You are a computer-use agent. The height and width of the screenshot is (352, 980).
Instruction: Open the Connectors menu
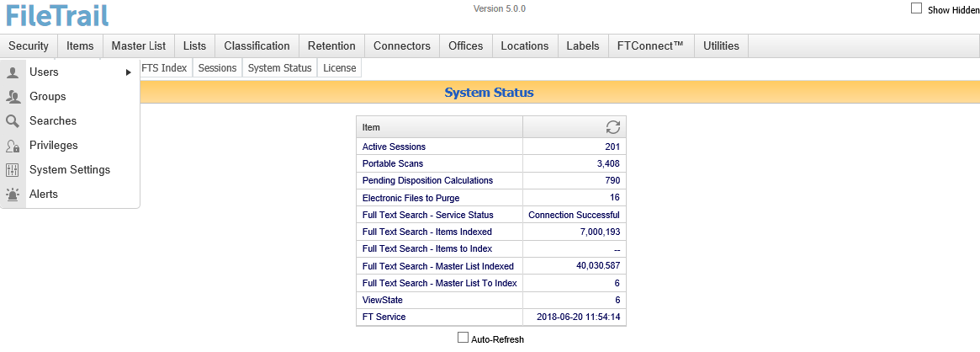(x=402, y=45)
